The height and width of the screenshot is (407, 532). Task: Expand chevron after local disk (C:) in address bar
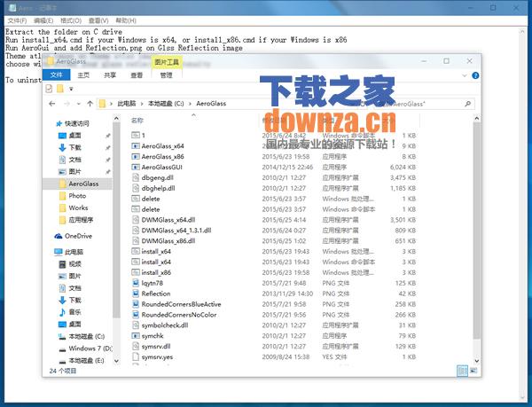[x=190, y=104]
